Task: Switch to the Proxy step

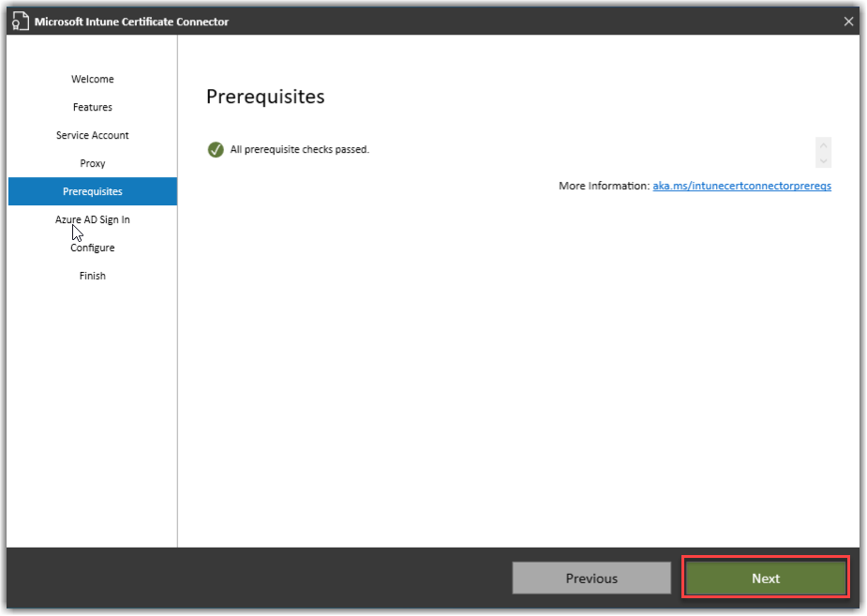Action: tap(93, 164)
